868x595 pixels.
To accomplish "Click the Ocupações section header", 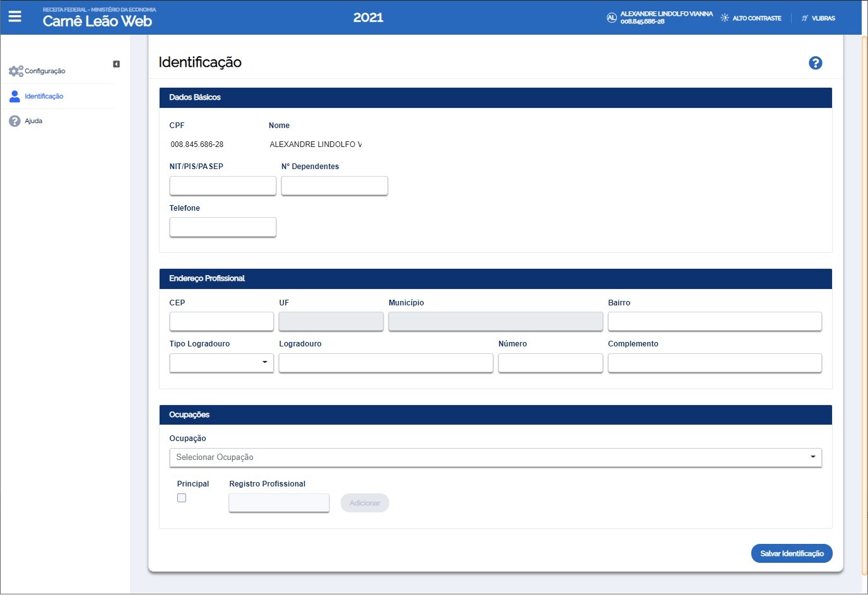I will click(x=496, y=415).
